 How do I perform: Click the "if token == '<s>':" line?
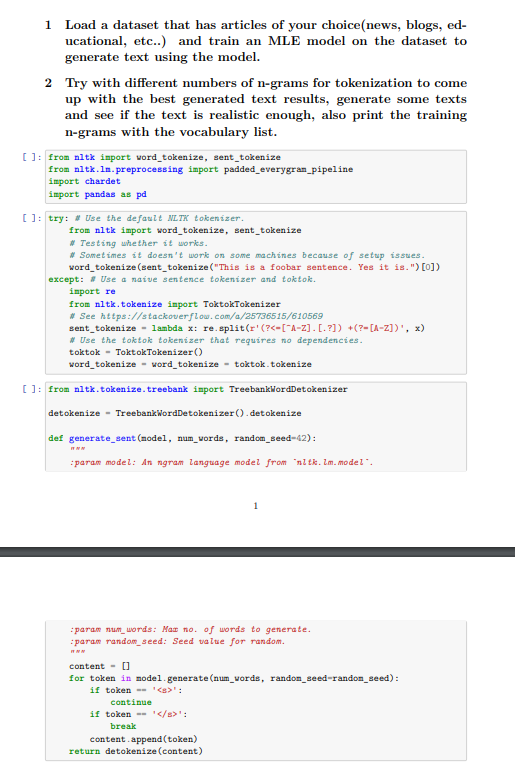point(136,690)
